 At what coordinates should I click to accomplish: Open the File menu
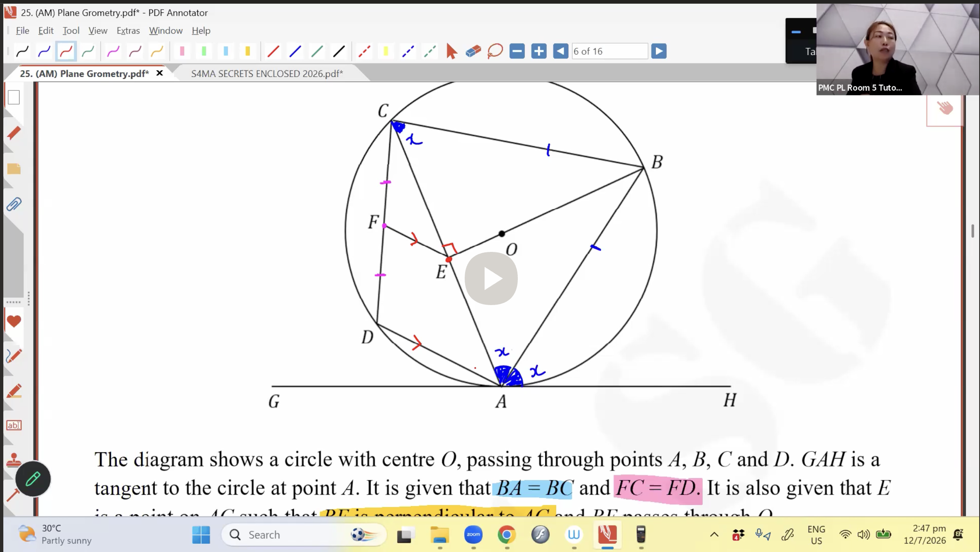coord(22,31)
